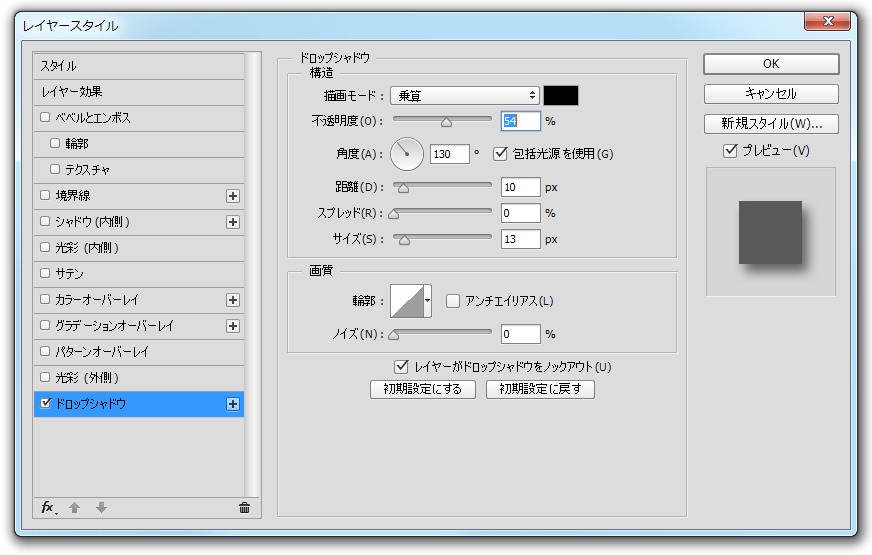Enable the 光彩(内側) checkbox
Image resolution: width=872 pixels, height=555 pixels.
tap(46, 247)
